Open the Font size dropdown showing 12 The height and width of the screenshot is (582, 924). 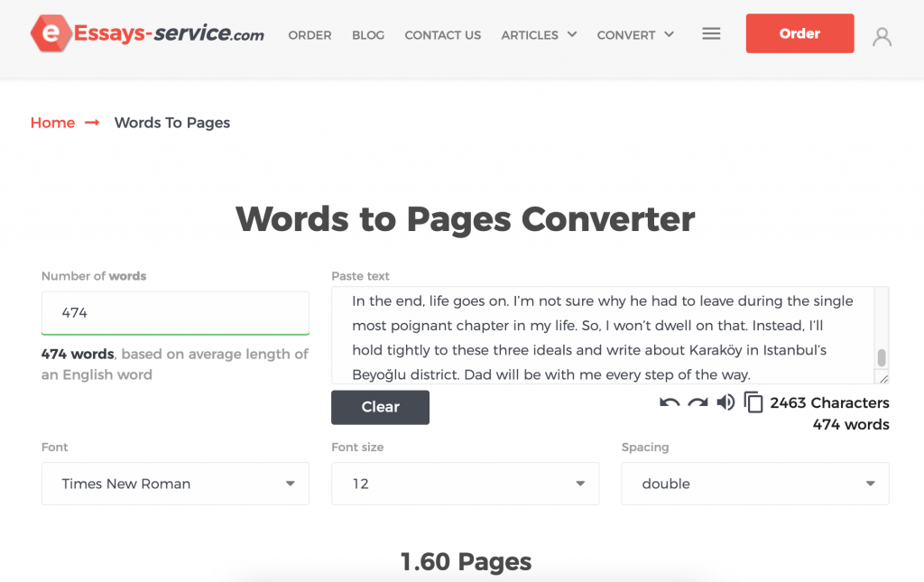pos(465,484)
